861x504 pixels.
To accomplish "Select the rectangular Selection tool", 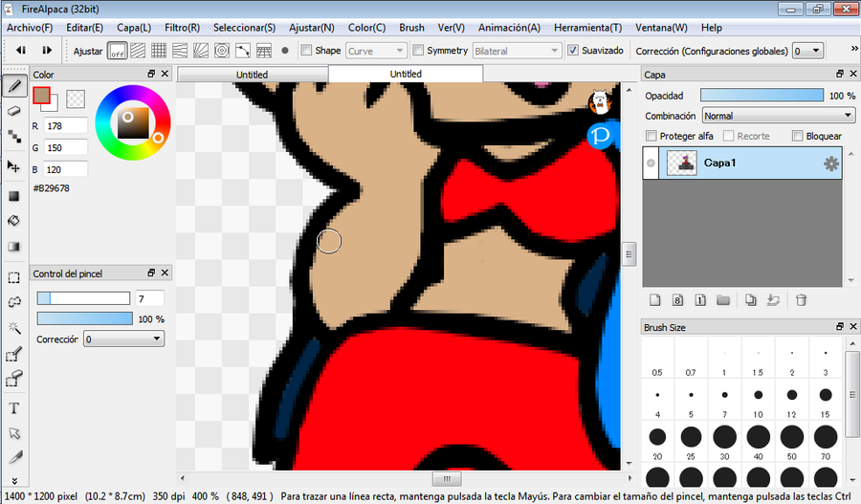I will [14, 277].
